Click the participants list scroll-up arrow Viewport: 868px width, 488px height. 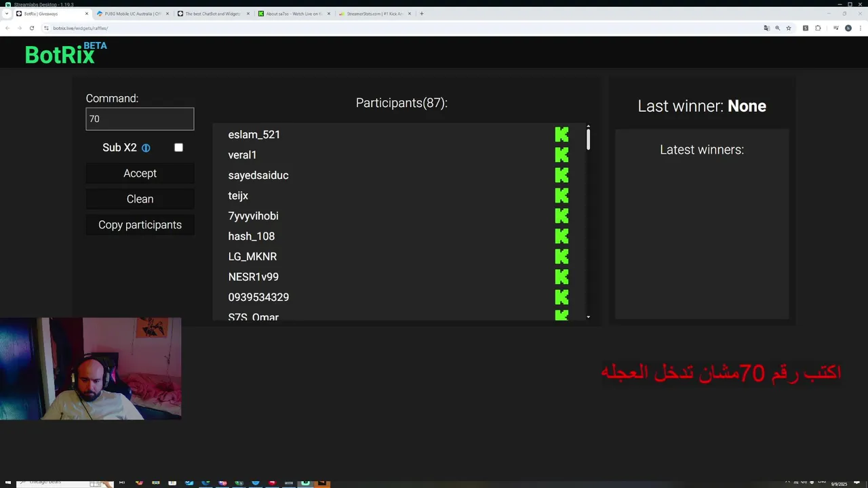pyautogui.click(x=588, y=127)
